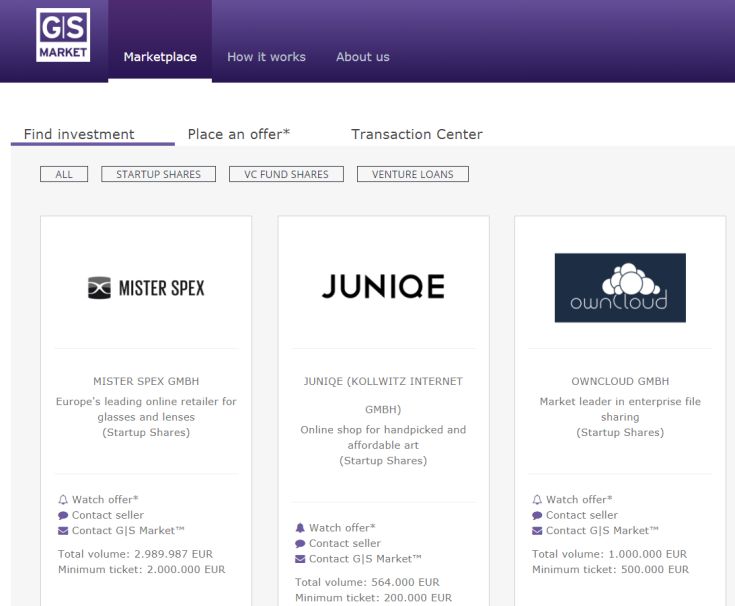Click speech bubble icon on Mister Spex card
This screenshot has height=606, width=735.
pyautogui.click(x=63, y=516)
